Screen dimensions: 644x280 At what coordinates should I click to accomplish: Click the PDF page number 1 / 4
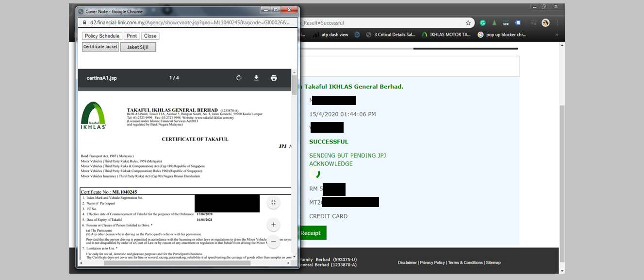(174, 78)
